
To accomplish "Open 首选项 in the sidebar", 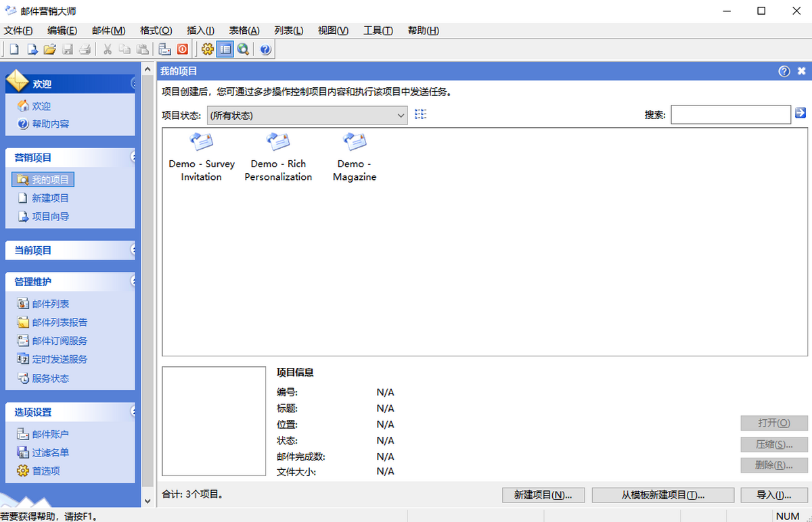I will click(x=39, y=471).
